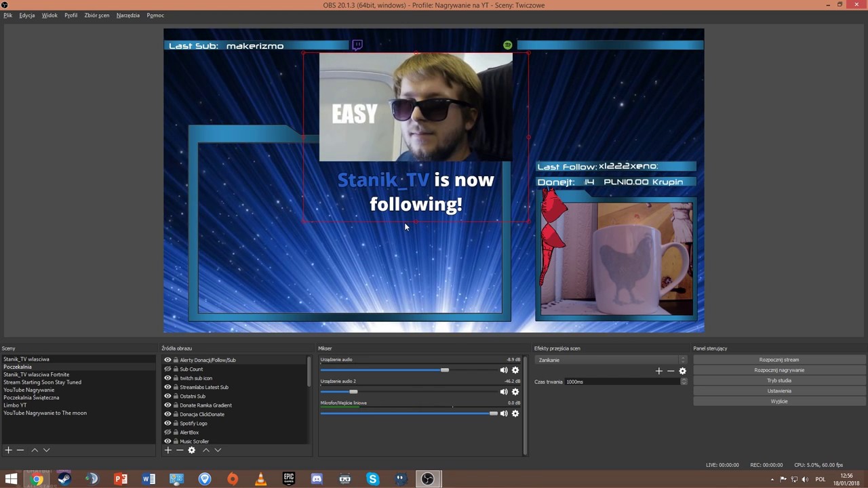This screenshot has width=868, height=488.
Task: Toggle lock on Spotify Logo source
Action: (x=176, y=424)
